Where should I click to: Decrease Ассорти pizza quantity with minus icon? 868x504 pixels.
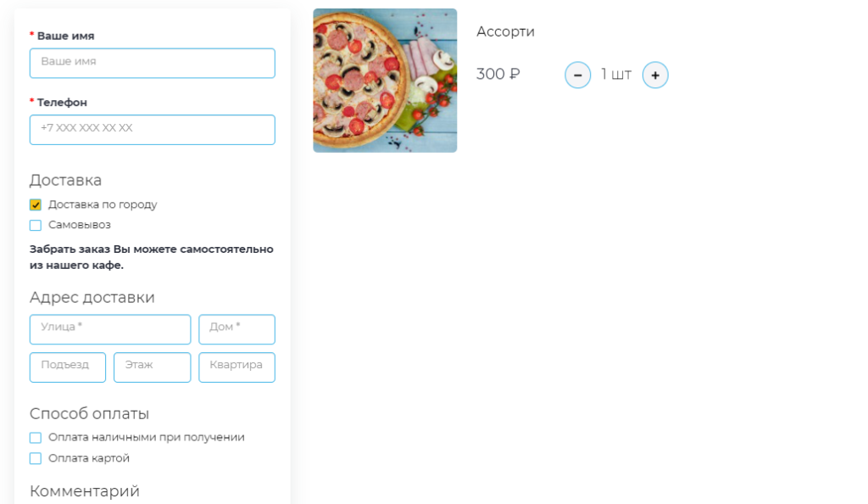point(577,75)
